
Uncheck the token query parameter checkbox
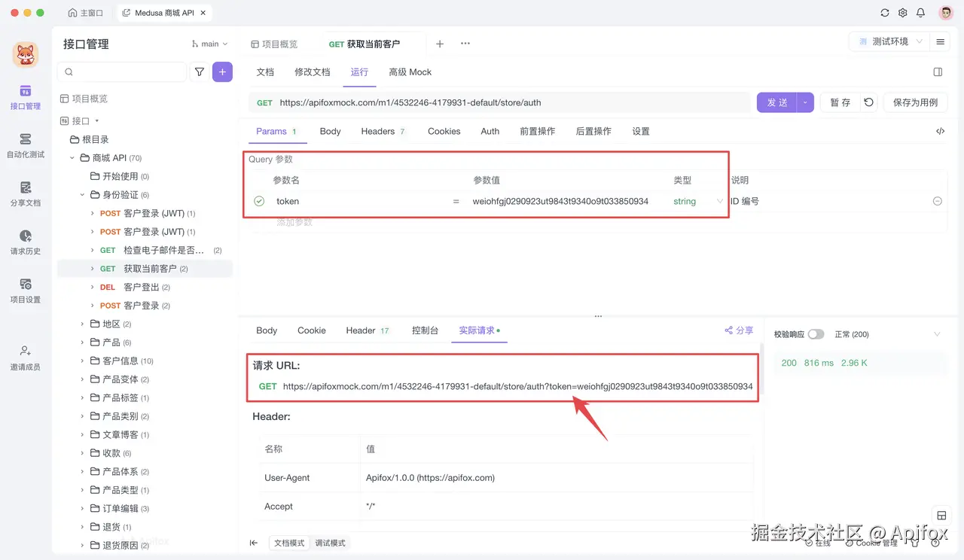258,201
